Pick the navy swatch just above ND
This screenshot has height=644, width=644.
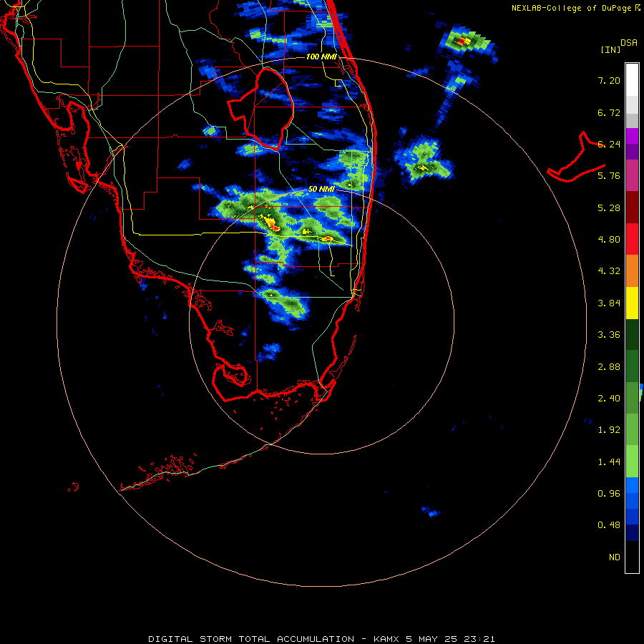[632, 533]
